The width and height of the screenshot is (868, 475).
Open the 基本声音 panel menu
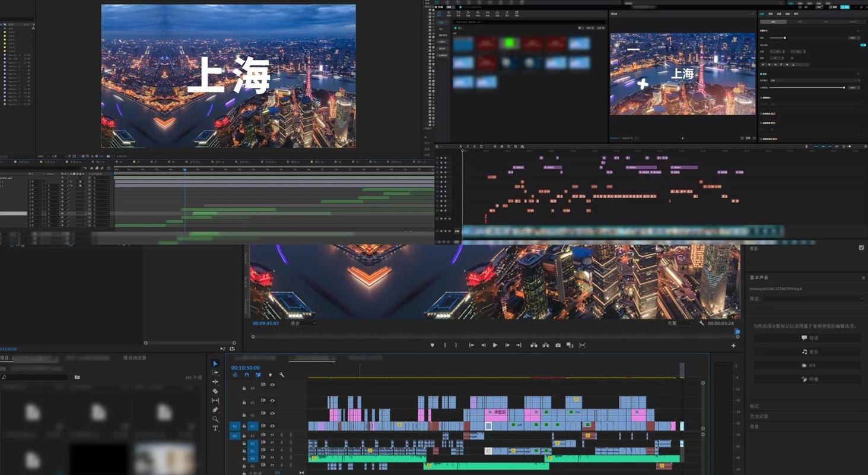click(x=864, y=278)
